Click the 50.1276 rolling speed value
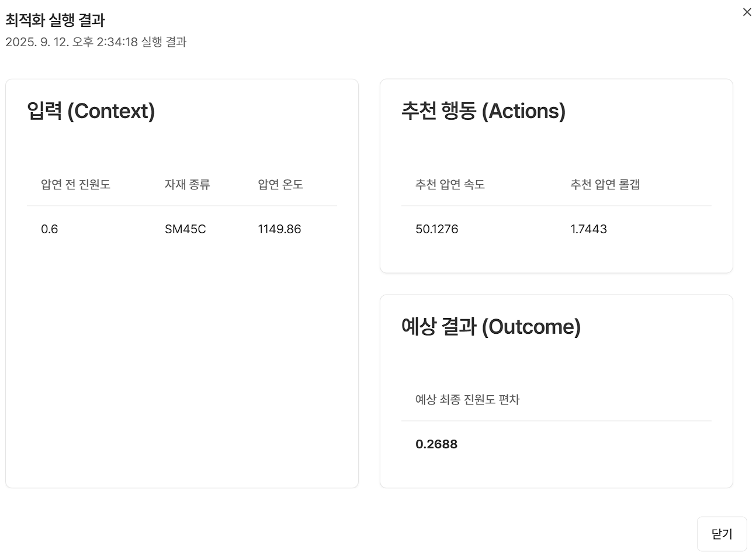756x560 pixels. tap(436, 229)
